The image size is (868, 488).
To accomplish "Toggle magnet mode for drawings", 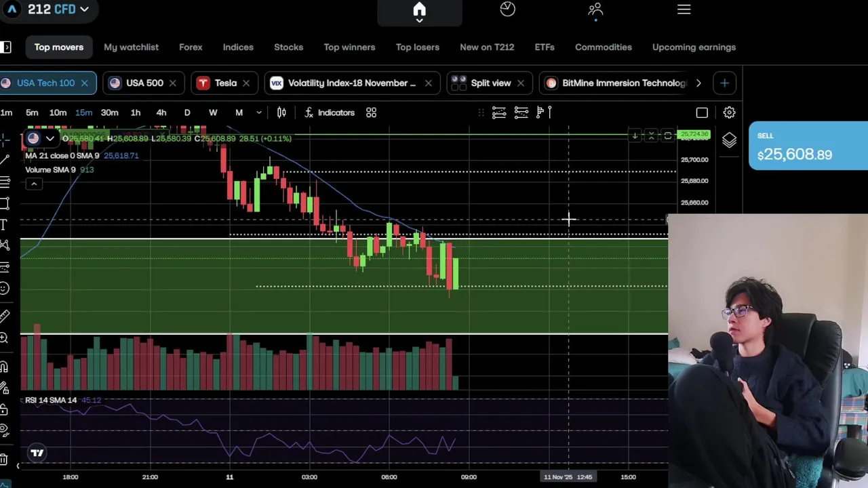I will tap(4, 367).
